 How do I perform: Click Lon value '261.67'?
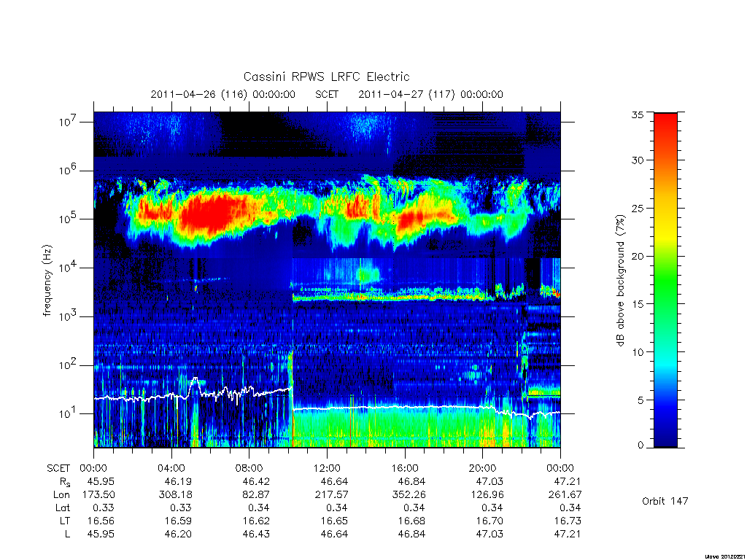[565, 495]
